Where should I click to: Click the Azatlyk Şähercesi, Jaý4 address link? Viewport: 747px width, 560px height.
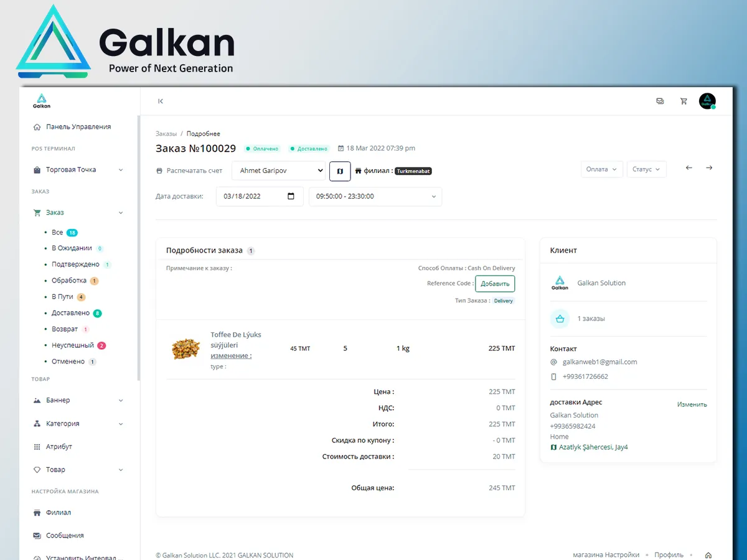pyautogui.click(x=593, y=447)
